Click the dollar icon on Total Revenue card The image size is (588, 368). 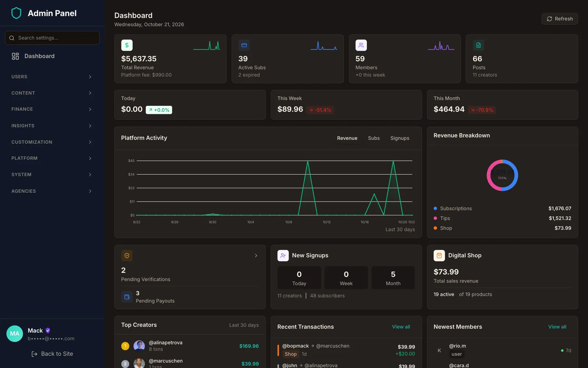point(127,45)
